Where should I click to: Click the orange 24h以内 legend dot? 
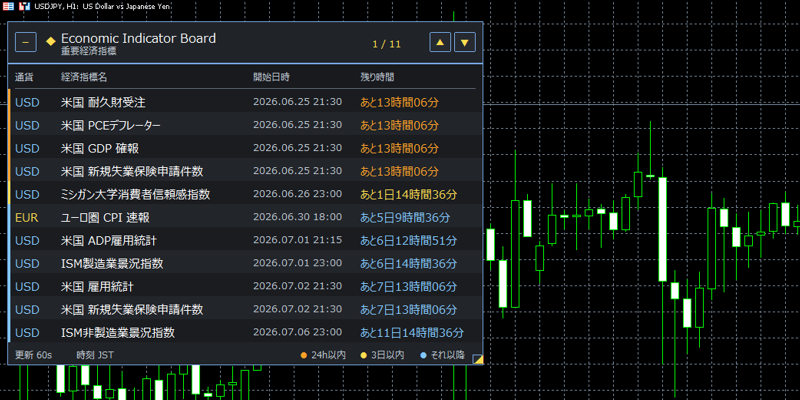(304, 355)
